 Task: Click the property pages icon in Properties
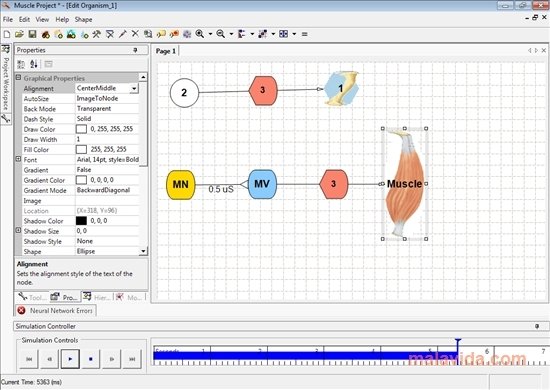(x=48, y=64)
